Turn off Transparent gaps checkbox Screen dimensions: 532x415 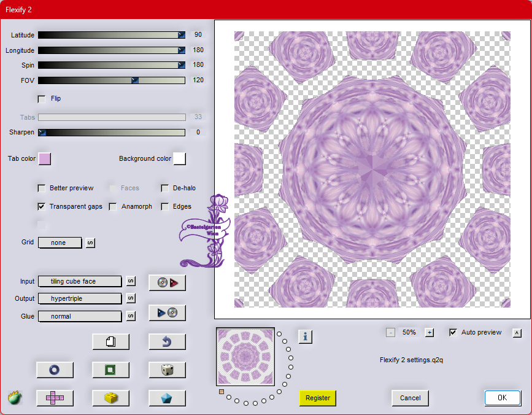click(42, 207)
